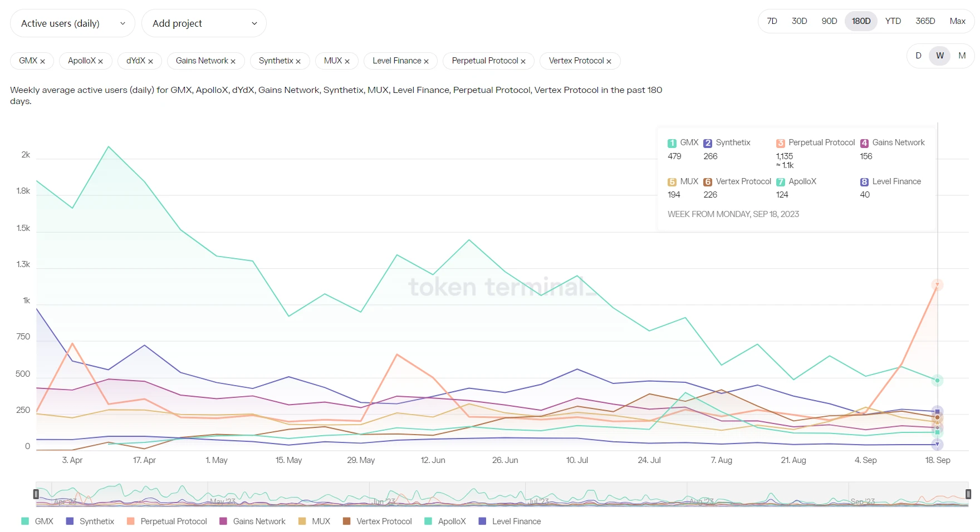Remove the Synthetix project chip
This screenshot has height=532, width=980.
[298, 61]
